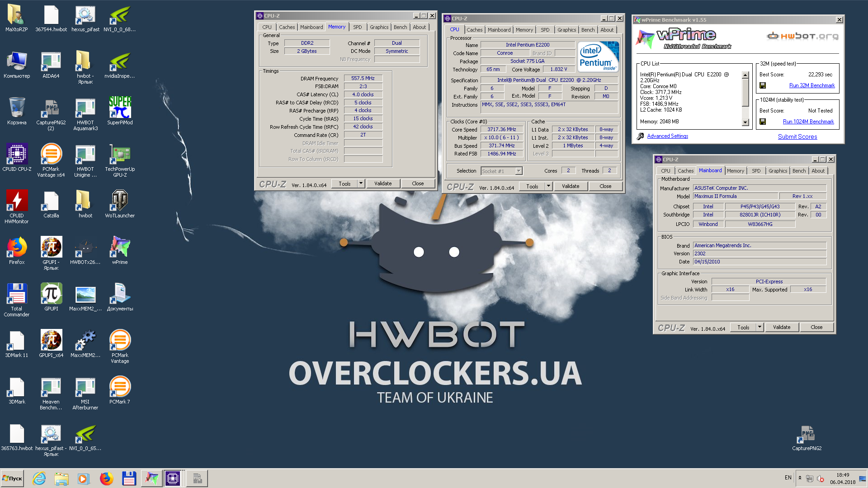
Task: Click BIOS Version value 2302
Action: click(759, 253)
